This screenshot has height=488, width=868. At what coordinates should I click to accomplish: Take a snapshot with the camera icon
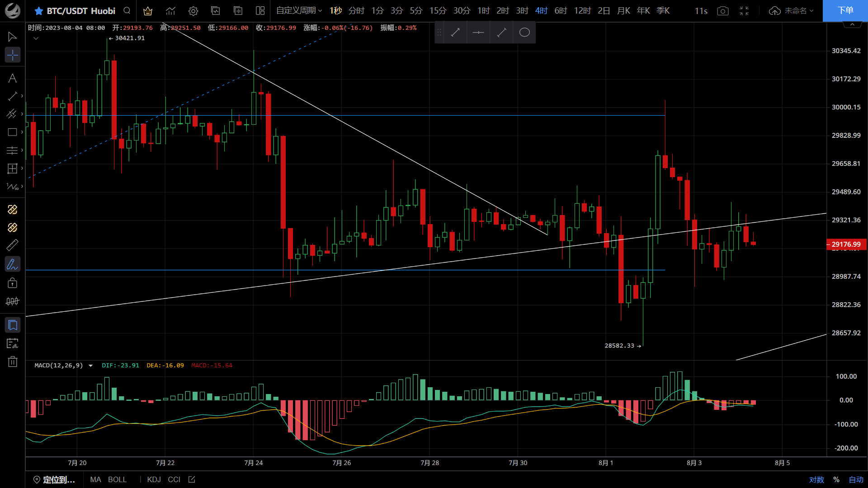(x=722, y=11)
